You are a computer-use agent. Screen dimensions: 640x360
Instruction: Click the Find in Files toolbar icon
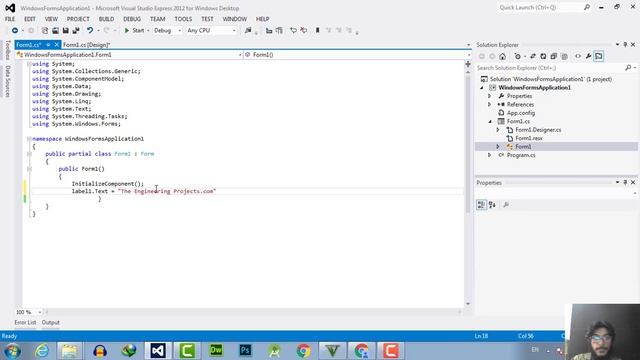[248, 31]
